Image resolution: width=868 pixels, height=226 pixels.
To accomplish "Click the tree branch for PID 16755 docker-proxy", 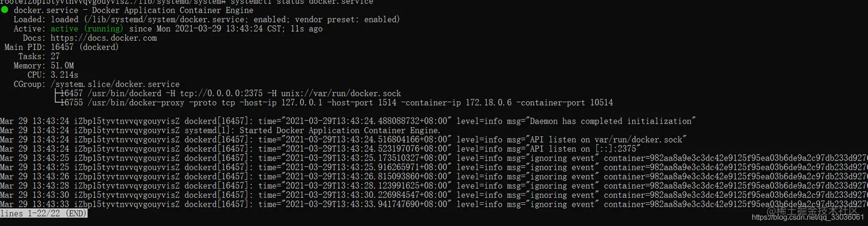I will click(x=333, y=103).
